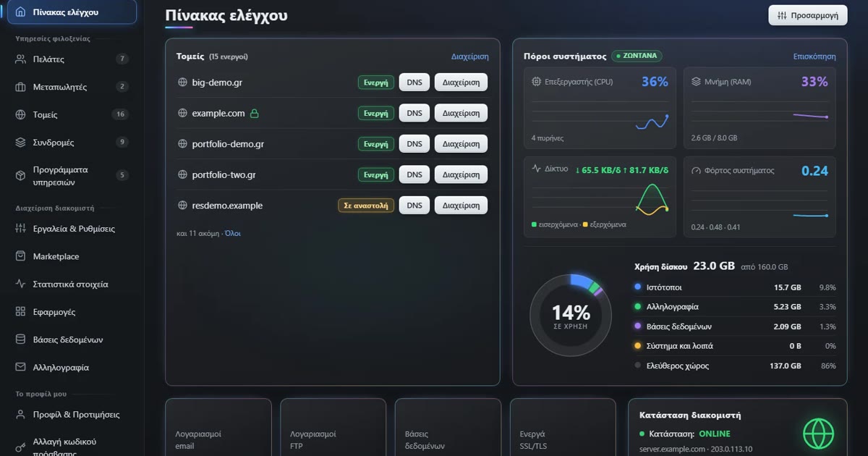Click the ONLINE server status text
This screenshot has height=456, width=868.
click(x=715, y=434)
